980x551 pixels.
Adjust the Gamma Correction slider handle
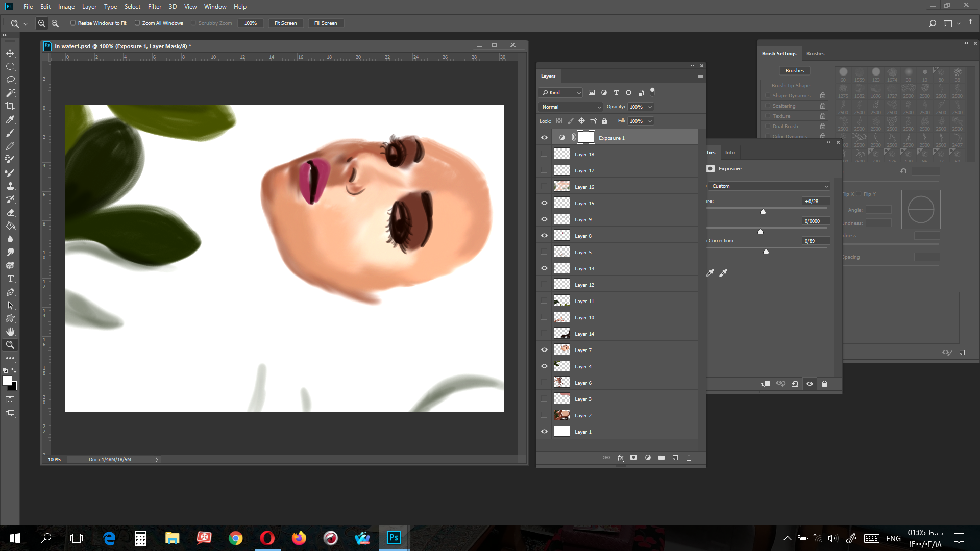click(x=766, y=251)
